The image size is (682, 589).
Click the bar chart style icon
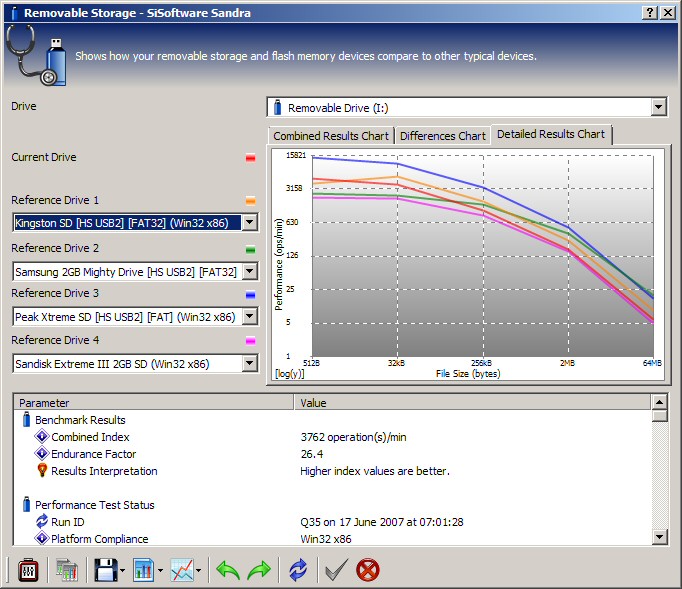[x=144, y=570]
